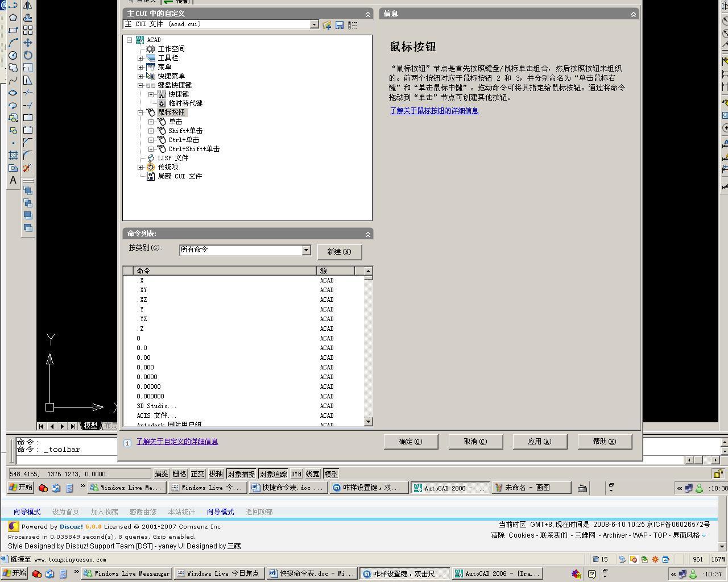Collapse the 键盘快捷键 tree node
Image resolution: width=728 pixels, height=582 pixels.
(140, 85)
